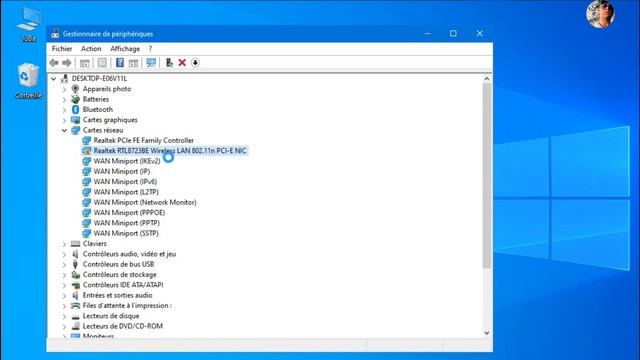The height and width of the screenshot is (360, 640).
Task: Open the Fichier menu
Action: (62, 49)
